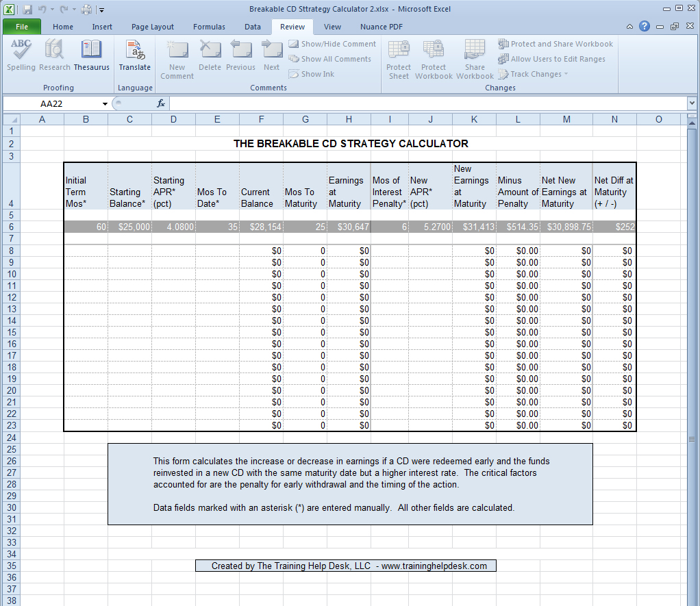This screenshot has width=700, height=606.
Task: Select row 6 header
Action: point(12,227)
